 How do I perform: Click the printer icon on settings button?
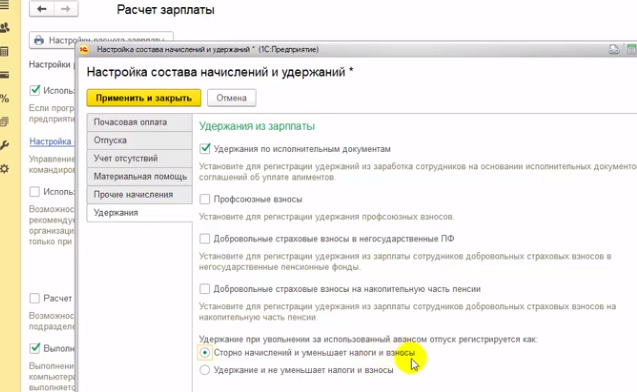[39, 40]
